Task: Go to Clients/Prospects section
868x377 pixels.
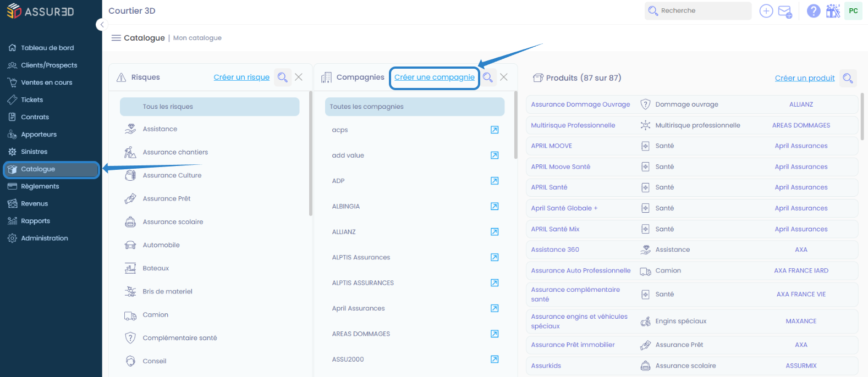Action: click(49, 65)
